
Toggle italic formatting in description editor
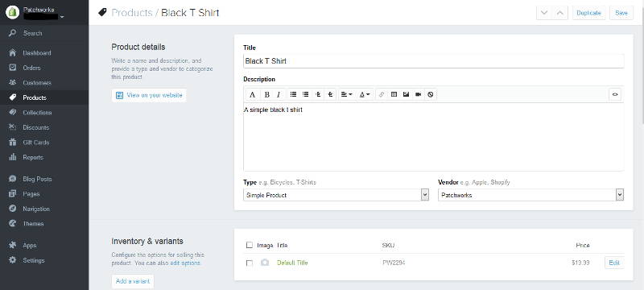tap(279, 94)
